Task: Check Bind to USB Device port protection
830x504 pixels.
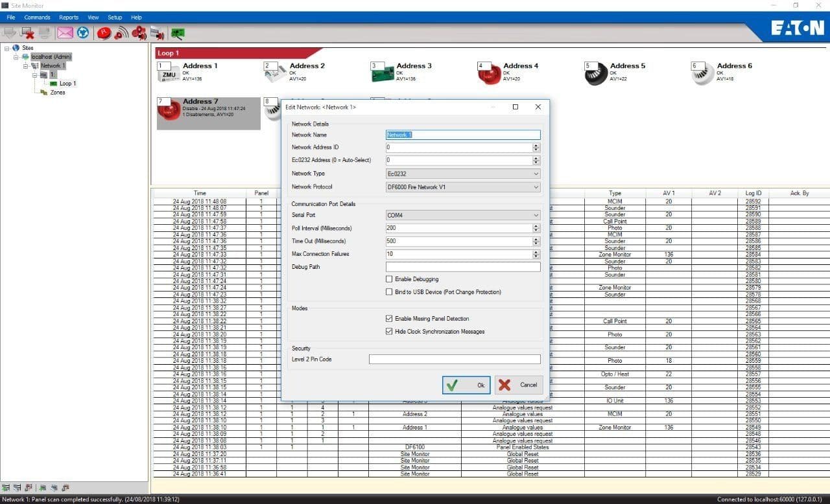Action: (x=389, y=292)
